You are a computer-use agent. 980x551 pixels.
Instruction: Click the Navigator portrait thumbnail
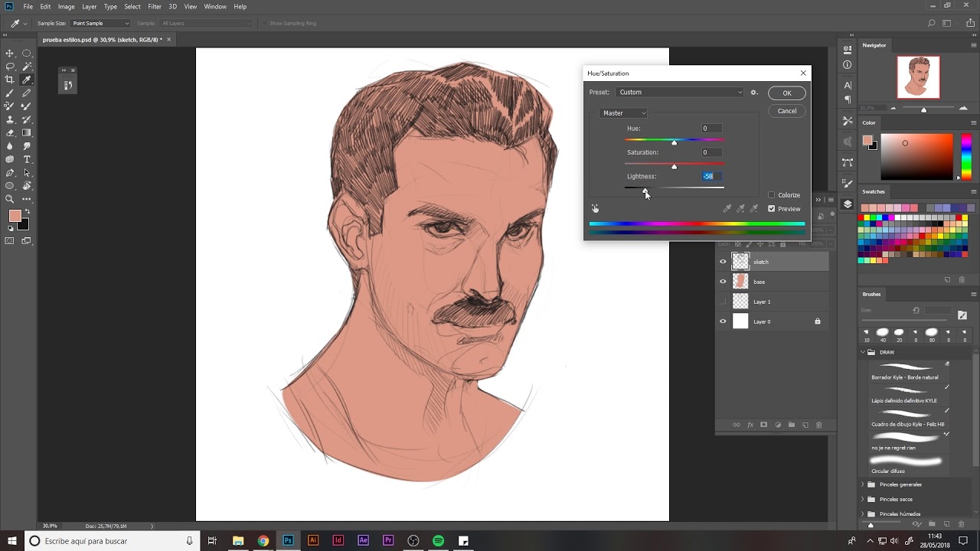(x=919, y=77)
